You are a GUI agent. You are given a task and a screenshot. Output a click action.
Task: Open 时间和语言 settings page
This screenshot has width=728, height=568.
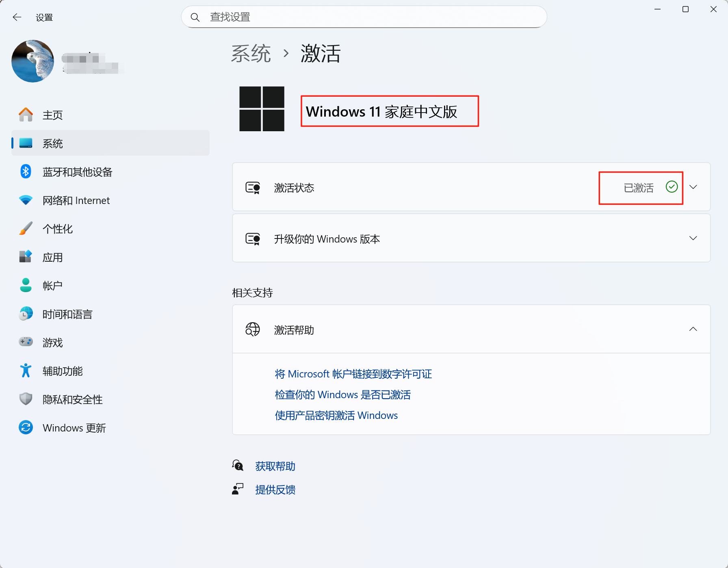pos(110,314)
